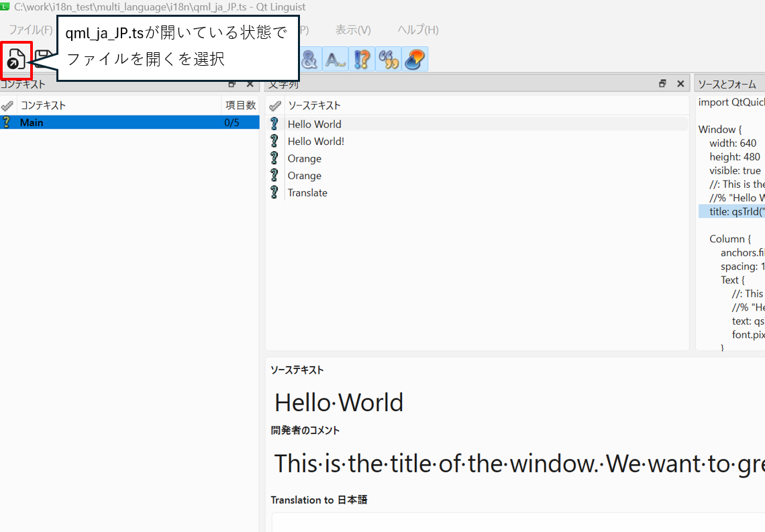Image resolution: width=765 pixels, height=532 pixels.
Task: Toggle the accelerator (&) validation check
Action: (309, 60)
